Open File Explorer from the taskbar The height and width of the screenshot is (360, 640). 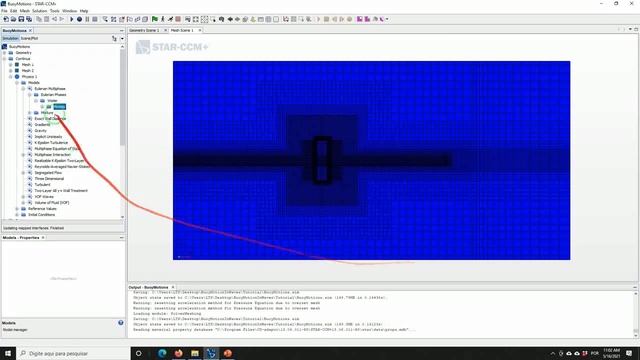(195, 353)
